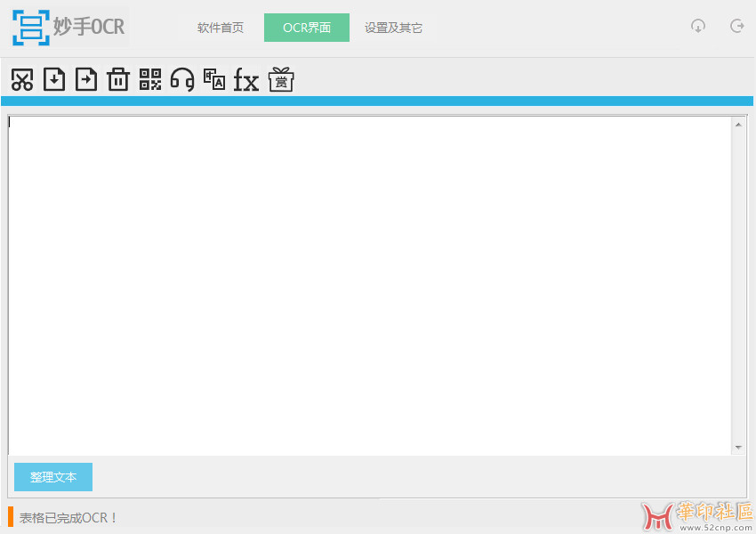
Task: Select the fx formula recognition icon
Action: [x=246, y=81]
